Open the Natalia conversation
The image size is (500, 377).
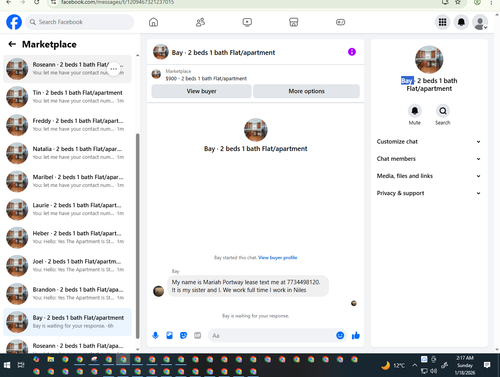[67, 153]
